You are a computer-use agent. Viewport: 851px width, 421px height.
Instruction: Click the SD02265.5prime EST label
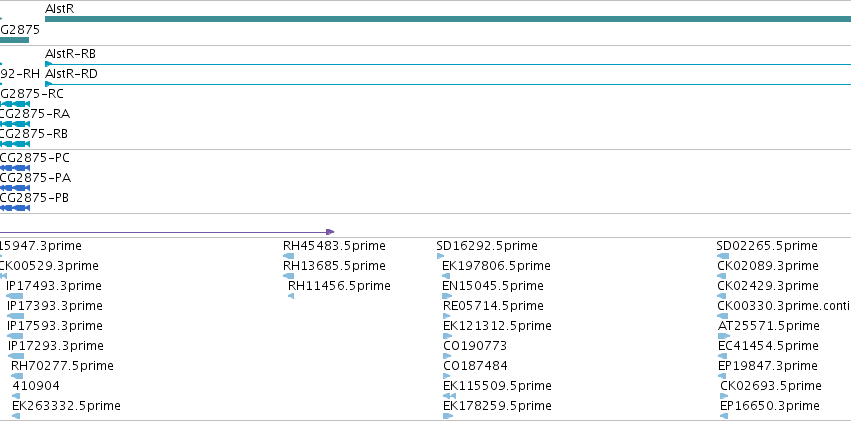pos(767,246)
